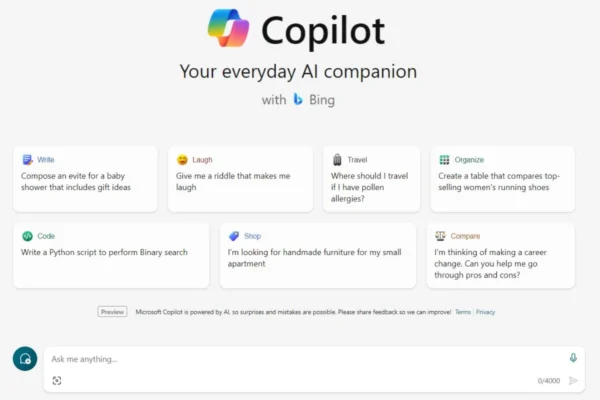The width and height of the screenshot is (600, 400).
Task: Click the Write pencil icon
Action: (x=27, y=160)
